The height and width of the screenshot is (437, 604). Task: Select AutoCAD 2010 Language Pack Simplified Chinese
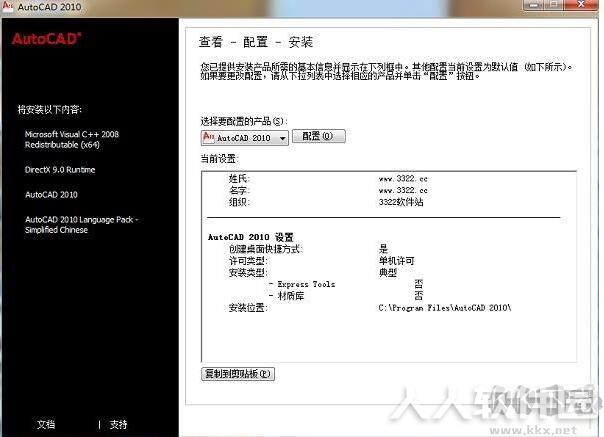pyautogui.click(x=82, y=224)
